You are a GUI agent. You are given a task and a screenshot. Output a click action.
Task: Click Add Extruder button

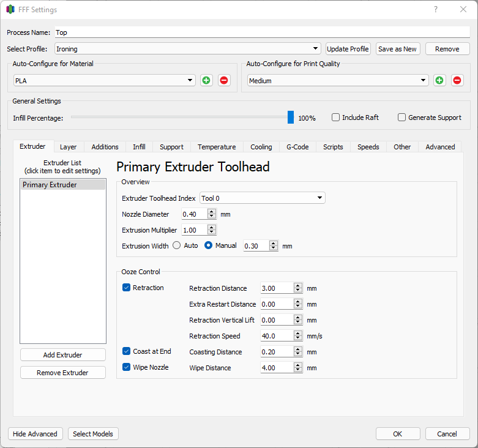[63, 355]
